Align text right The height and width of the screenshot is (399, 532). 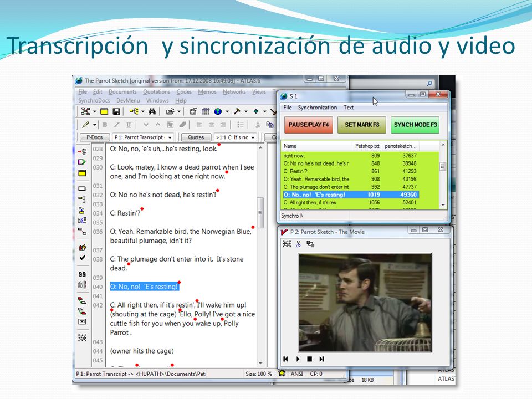tap(223, 125)
